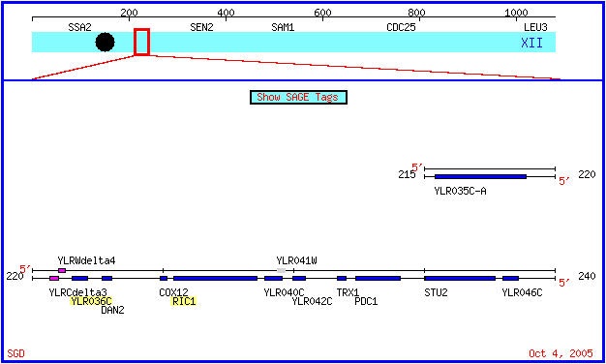Jump to CDC25 on the chromosome map
This screenshot has height=364, width=606.
[401, 27]
